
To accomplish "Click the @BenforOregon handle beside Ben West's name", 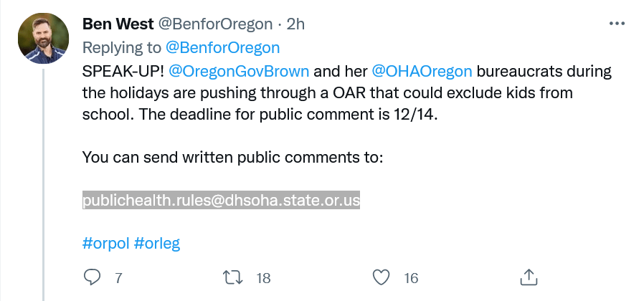I will [214, 24].
